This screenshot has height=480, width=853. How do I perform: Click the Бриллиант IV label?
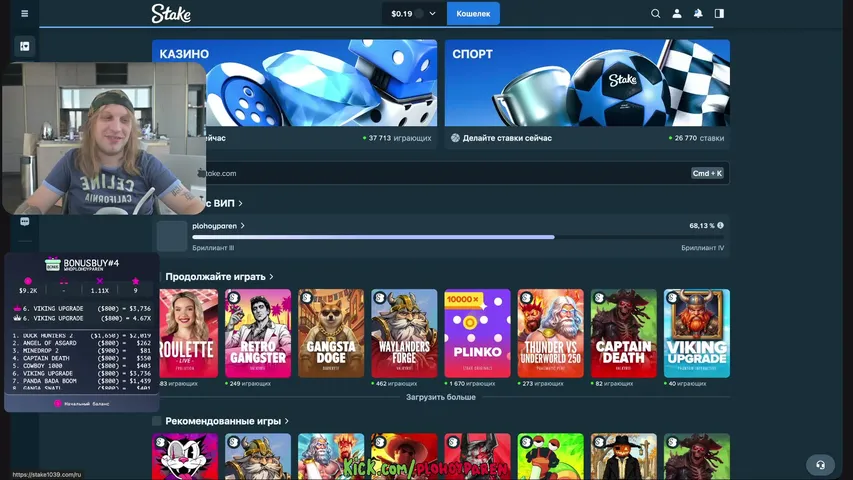[702, 248]
